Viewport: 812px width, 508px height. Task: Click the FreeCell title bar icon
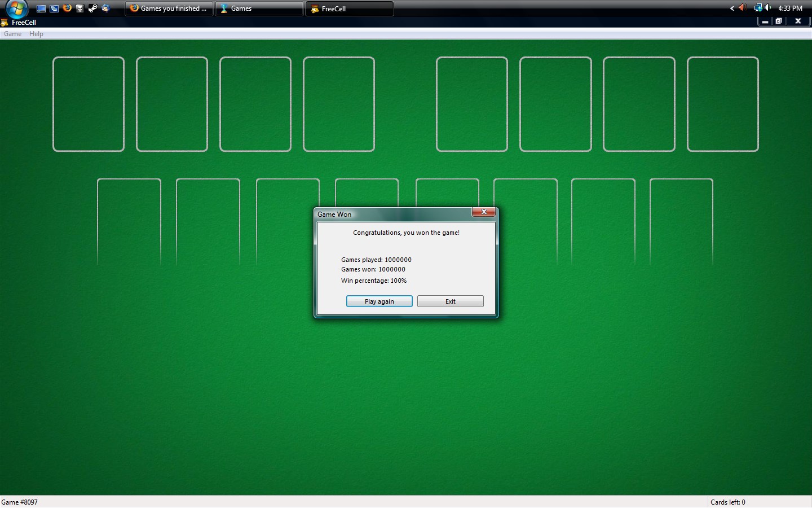pos(5,23)
